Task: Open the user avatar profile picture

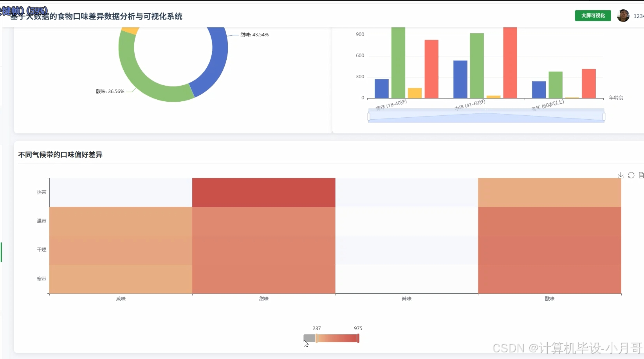Action: [623, 16]
